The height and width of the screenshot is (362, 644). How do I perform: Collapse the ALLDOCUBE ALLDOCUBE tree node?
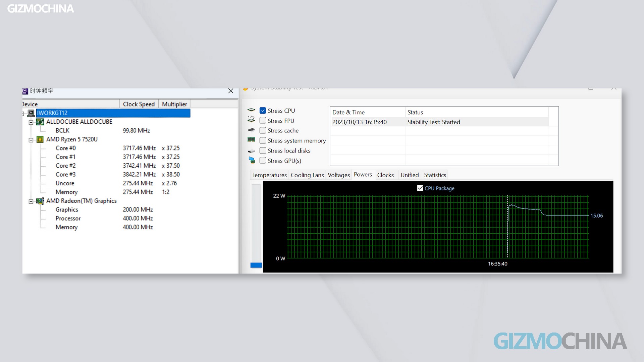coord(31,122)
